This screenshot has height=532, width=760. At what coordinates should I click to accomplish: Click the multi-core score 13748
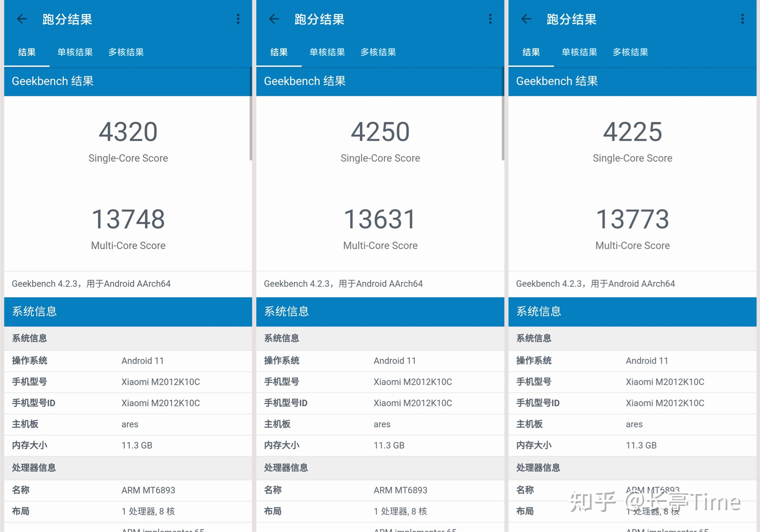[x=128, y=219]
